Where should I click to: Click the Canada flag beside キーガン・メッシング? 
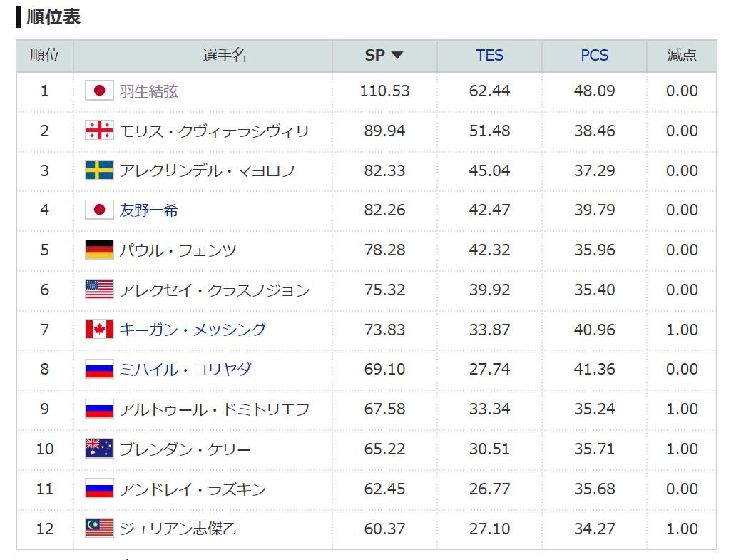tap(99, 330)
